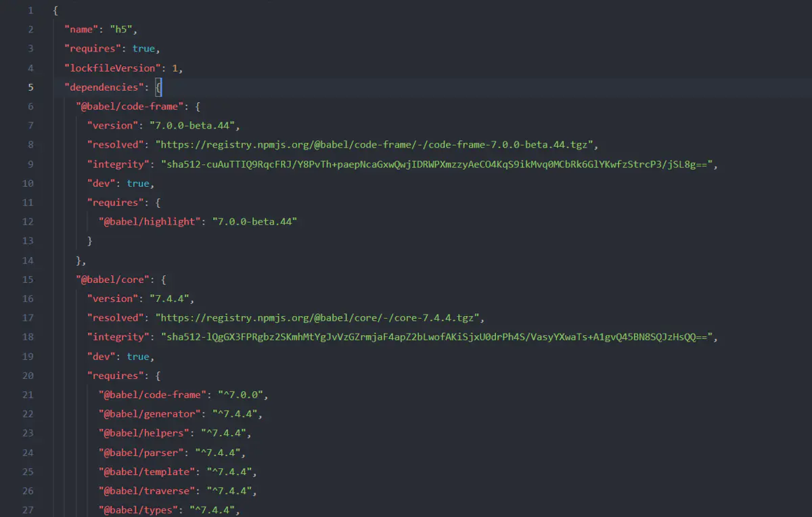Click line number 18 in the gutter

(28, 337)
